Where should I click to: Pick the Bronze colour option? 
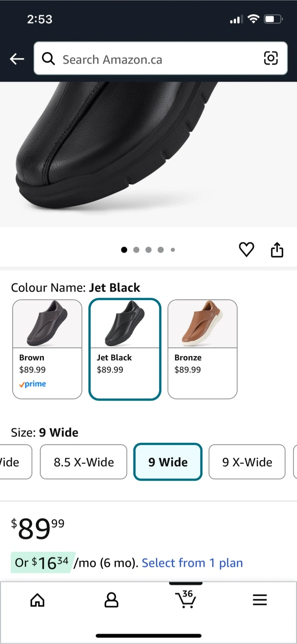202,349
